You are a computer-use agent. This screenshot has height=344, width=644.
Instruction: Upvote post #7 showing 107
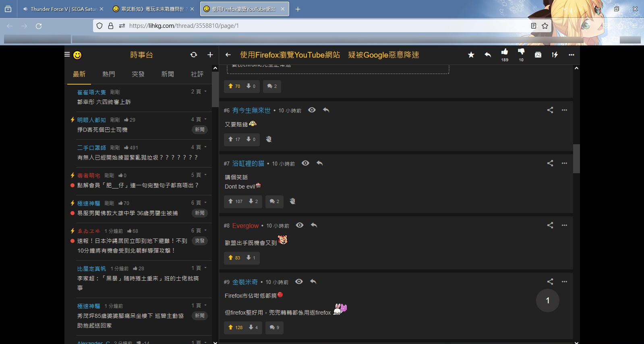pos(235,201)
